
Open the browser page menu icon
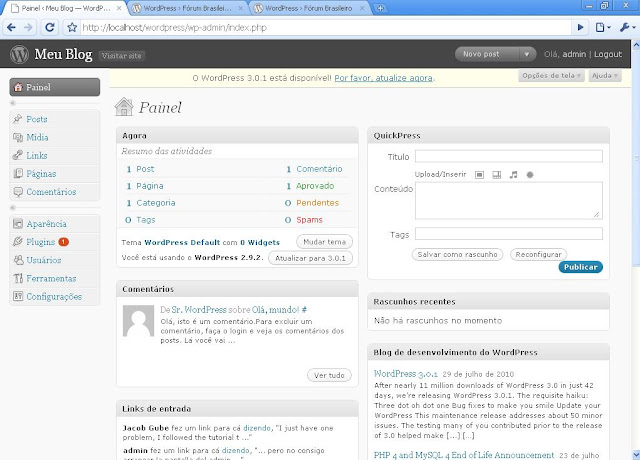pos(602,27)
